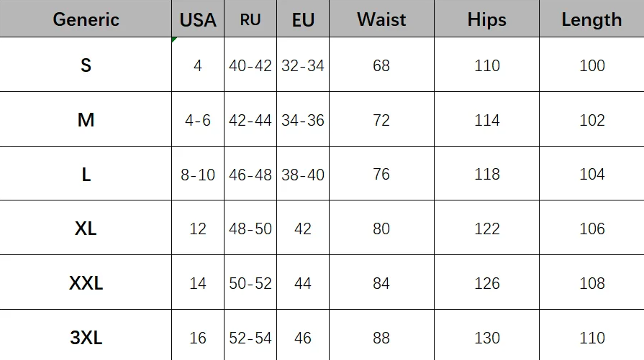
Task: Click the green corner marker in the USA cell
Action: pos(174,40)
